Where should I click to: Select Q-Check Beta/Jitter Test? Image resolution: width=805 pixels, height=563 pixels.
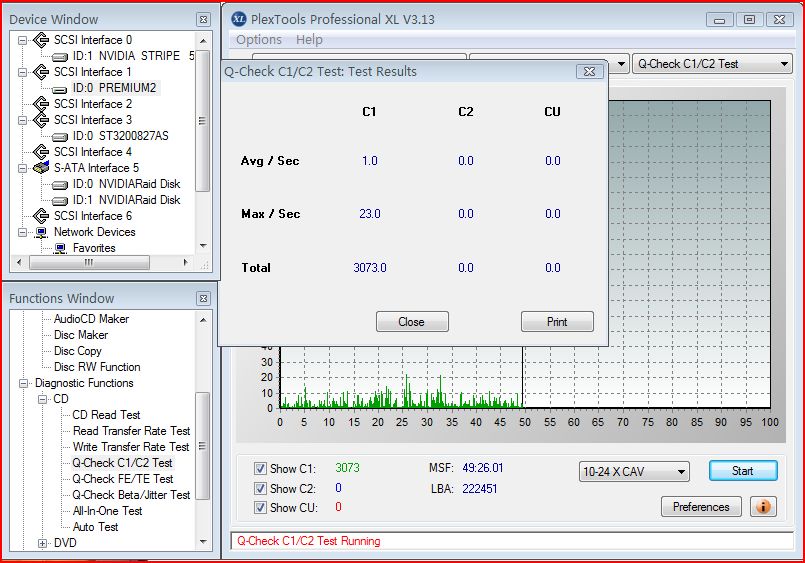pos(131,495)
